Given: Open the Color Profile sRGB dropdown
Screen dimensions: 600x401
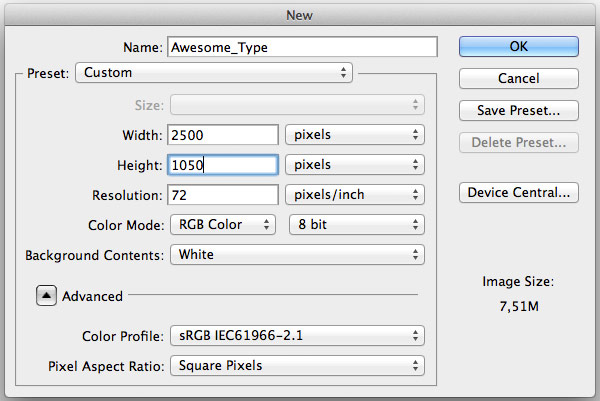Looking at the screenshot, I should point(297,336).
